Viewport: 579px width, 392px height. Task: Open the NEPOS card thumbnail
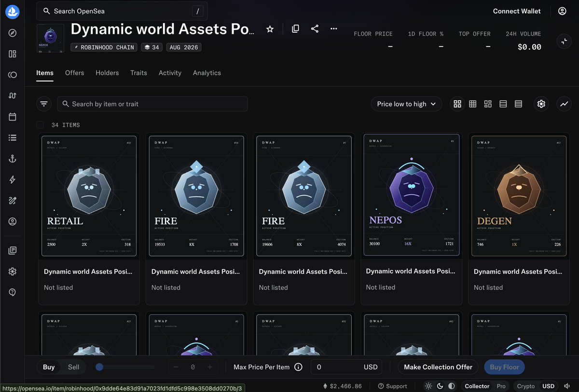[x=411, y=195]
